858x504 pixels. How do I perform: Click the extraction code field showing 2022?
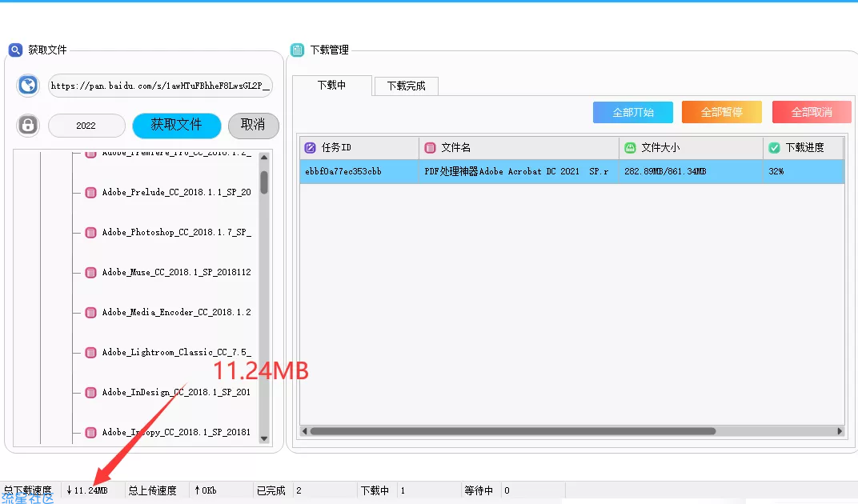coord(86,126)
